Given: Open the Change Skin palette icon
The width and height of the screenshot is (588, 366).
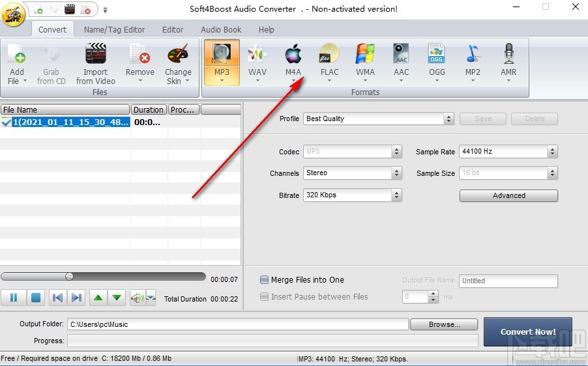Looking at the screenshot, I should (x=178, y=53).
